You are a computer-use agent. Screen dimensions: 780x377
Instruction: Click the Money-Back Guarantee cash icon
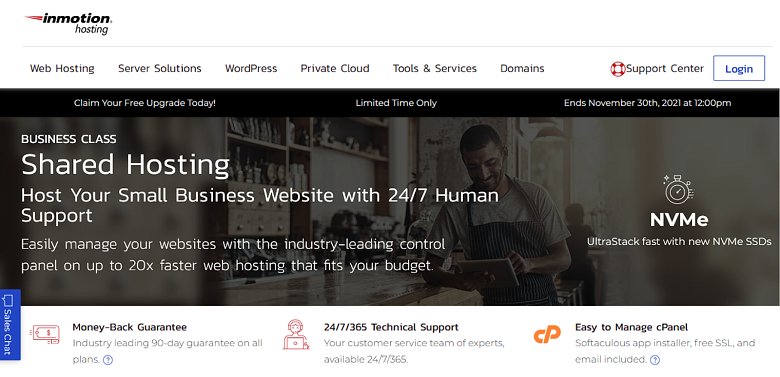(45, 333)
